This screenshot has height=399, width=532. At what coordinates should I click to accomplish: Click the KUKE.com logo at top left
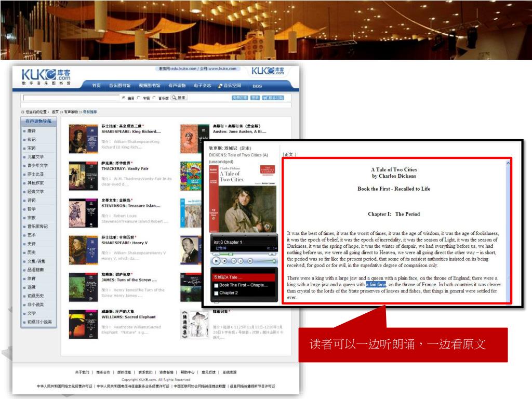click(x=46, y=77)
